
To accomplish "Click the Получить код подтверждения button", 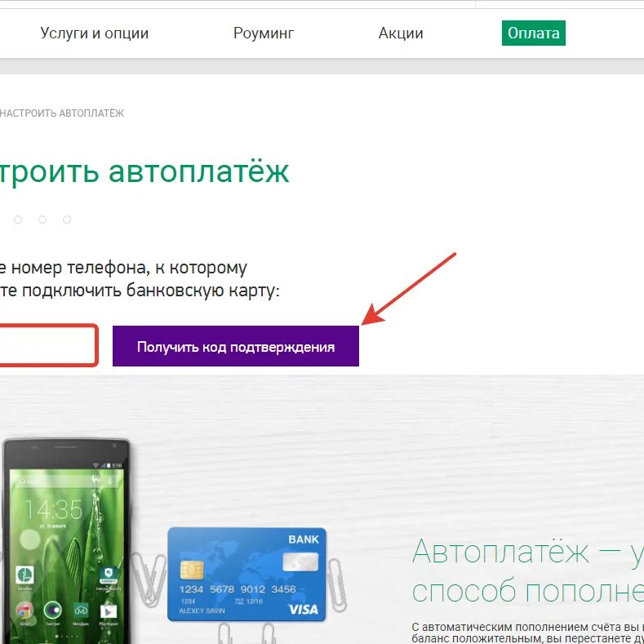I will pos(236,346).
